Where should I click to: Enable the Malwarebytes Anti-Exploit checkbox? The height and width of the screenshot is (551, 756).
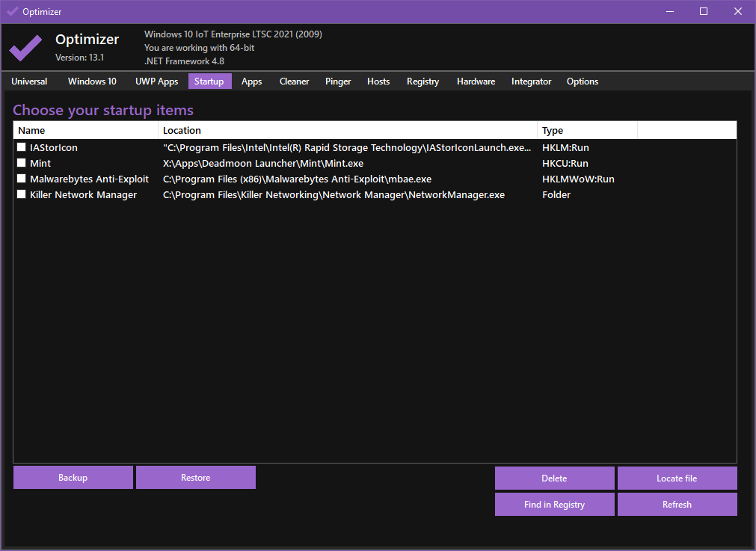22,179
